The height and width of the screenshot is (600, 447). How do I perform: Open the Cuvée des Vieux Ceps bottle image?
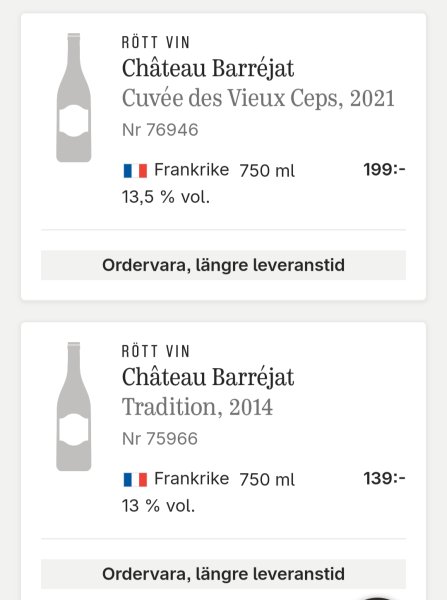point(74,98)
